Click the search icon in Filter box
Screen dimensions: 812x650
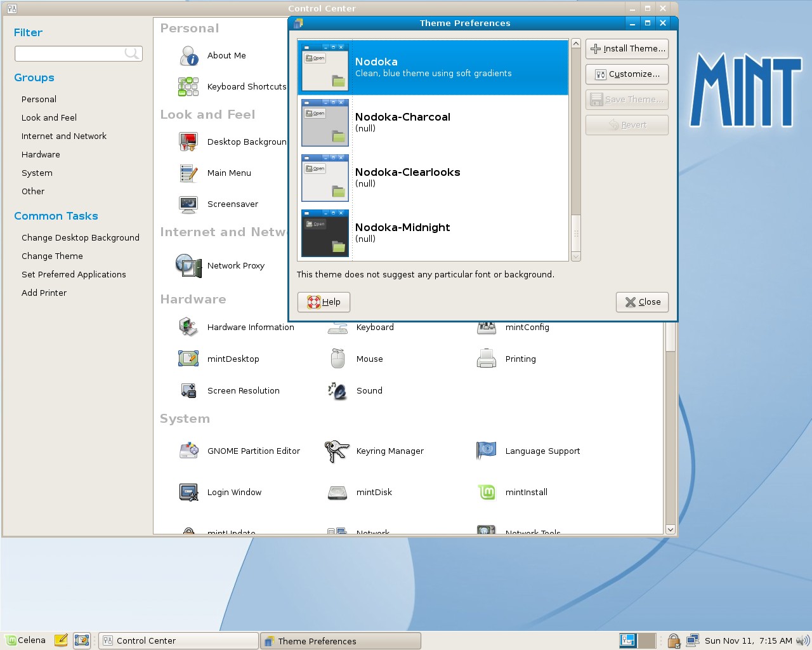coord(131,53)
